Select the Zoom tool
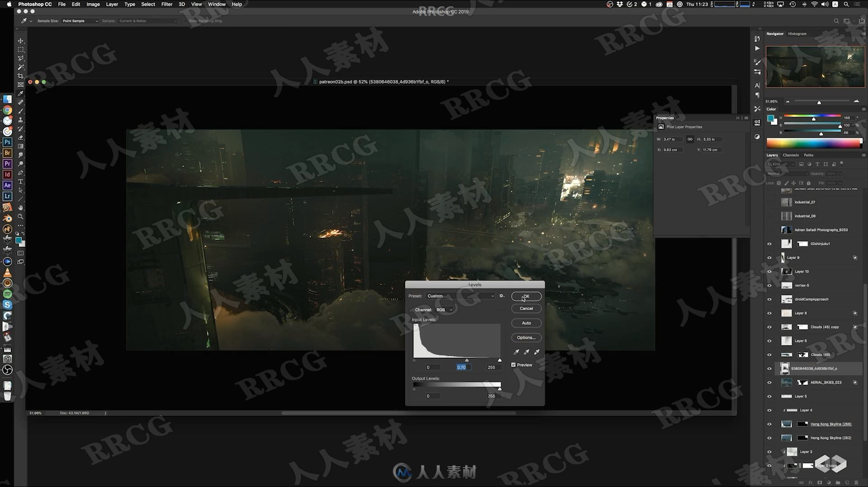The height and width of the screenshot is (487, 868). coord(20,217)
